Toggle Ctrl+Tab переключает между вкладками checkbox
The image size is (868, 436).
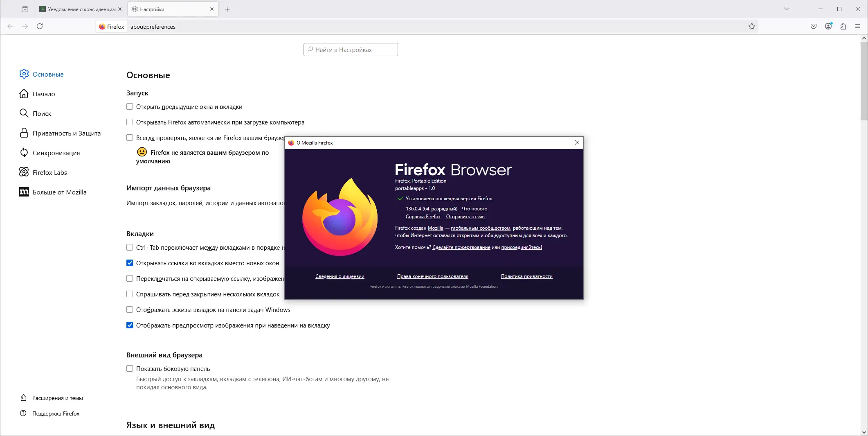pyautogui.click(x=130, y=247)
